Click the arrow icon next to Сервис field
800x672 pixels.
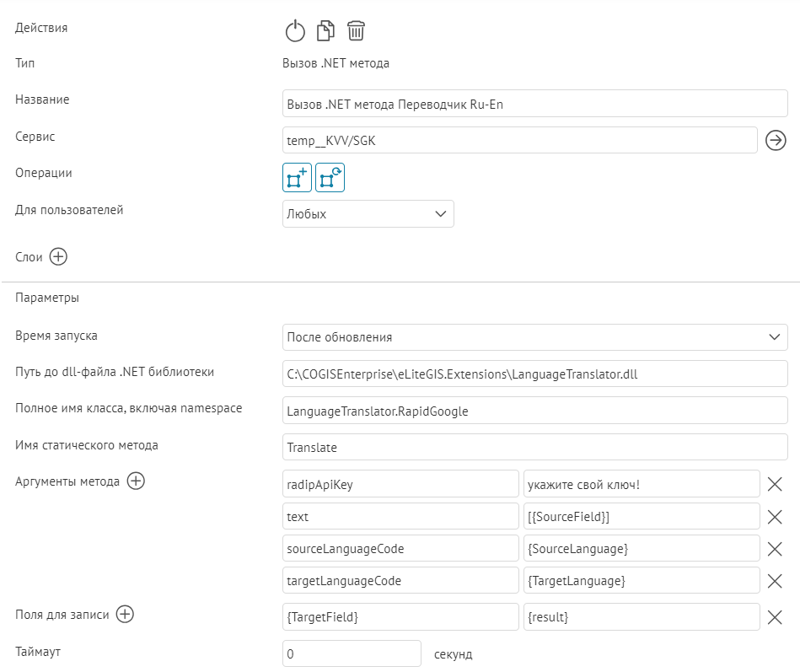click(775, 141)
